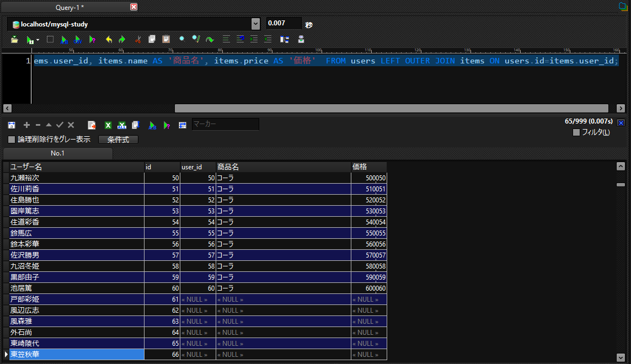631x364 pixels.
Task: Open the dropdown arrow beside the execute icon
Action: [38, 40]
